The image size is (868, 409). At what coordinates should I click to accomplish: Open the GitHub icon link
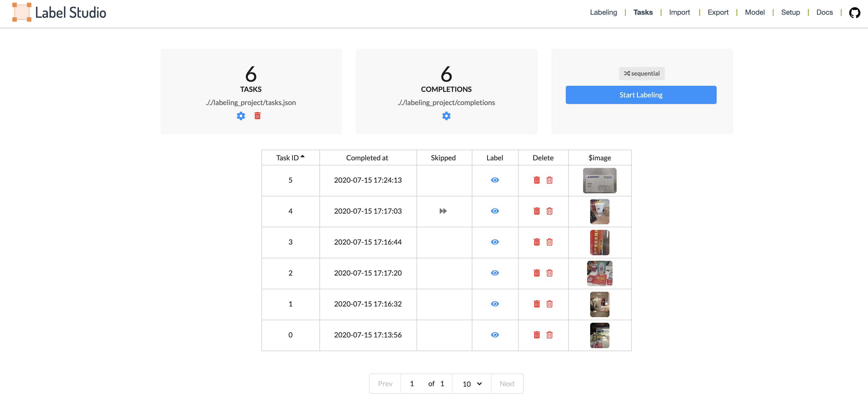[x=854, y=12]
